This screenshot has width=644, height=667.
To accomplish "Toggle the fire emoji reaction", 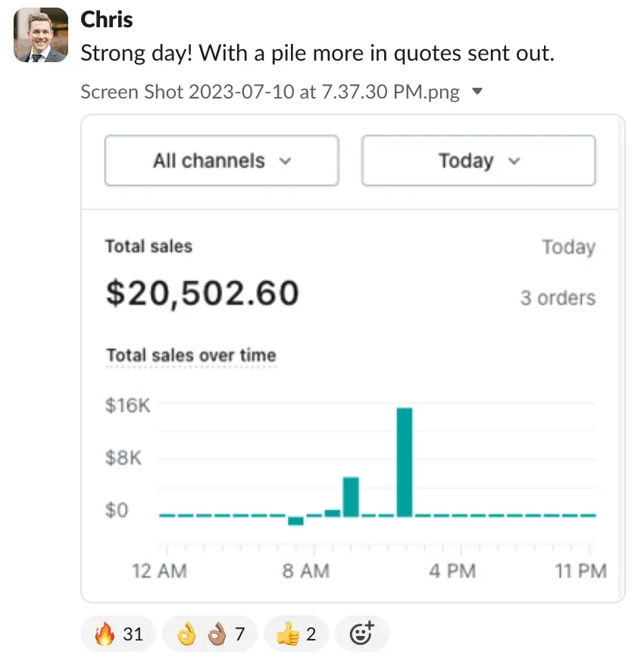I will click(118, 634).
